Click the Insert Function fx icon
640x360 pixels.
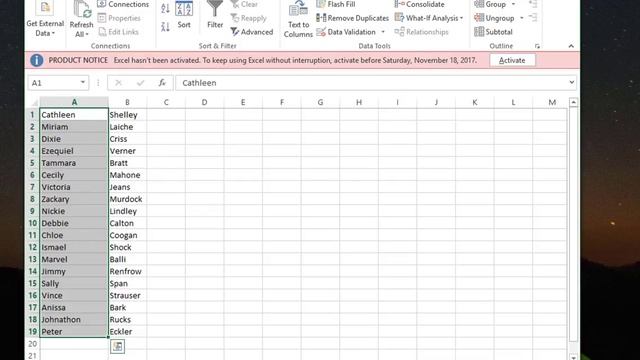coord(162,83)
